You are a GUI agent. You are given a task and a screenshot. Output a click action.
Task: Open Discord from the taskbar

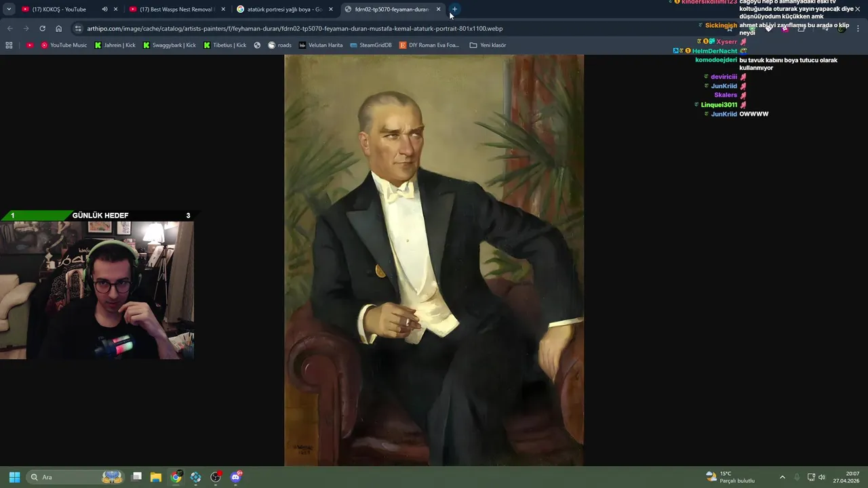(x=236, y=477)
